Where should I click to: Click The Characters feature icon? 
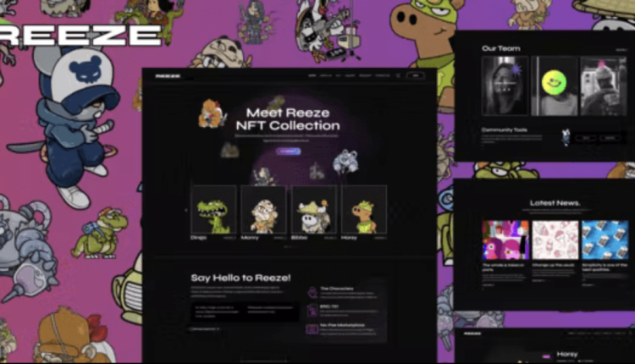pyautogui.click(x=312, y=292)
